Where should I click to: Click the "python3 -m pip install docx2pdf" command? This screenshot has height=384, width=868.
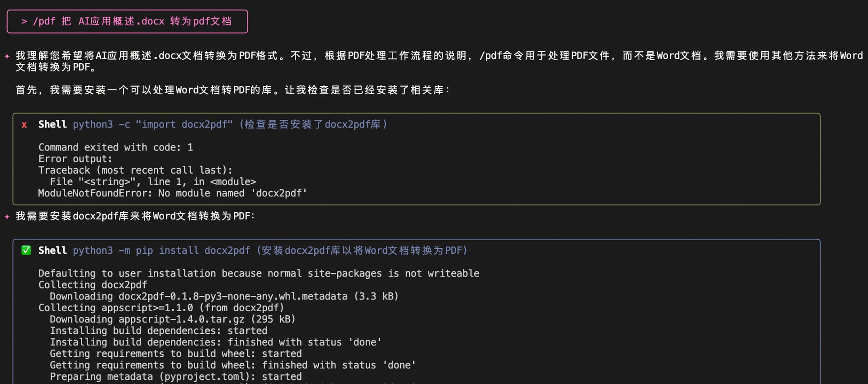[x=161, y=251]
